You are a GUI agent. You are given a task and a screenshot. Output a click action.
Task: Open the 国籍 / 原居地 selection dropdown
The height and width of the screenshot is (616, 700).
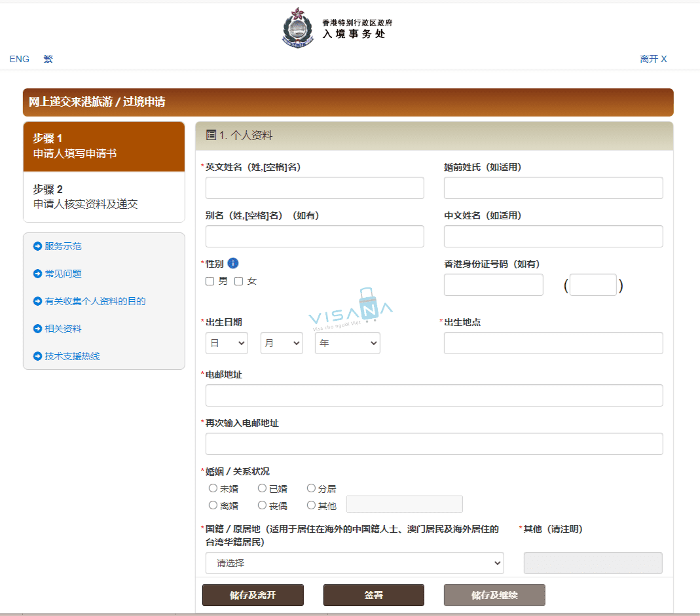(x=354, y=562)
